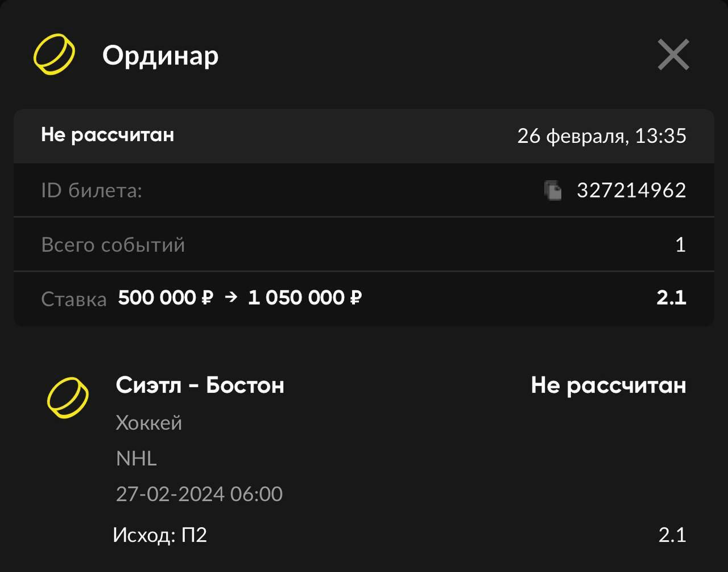The width and height of the screenshot is (728, 572).
Task: Click the match time 27-02-2024 06:00
Action: (x=199, y=493)
